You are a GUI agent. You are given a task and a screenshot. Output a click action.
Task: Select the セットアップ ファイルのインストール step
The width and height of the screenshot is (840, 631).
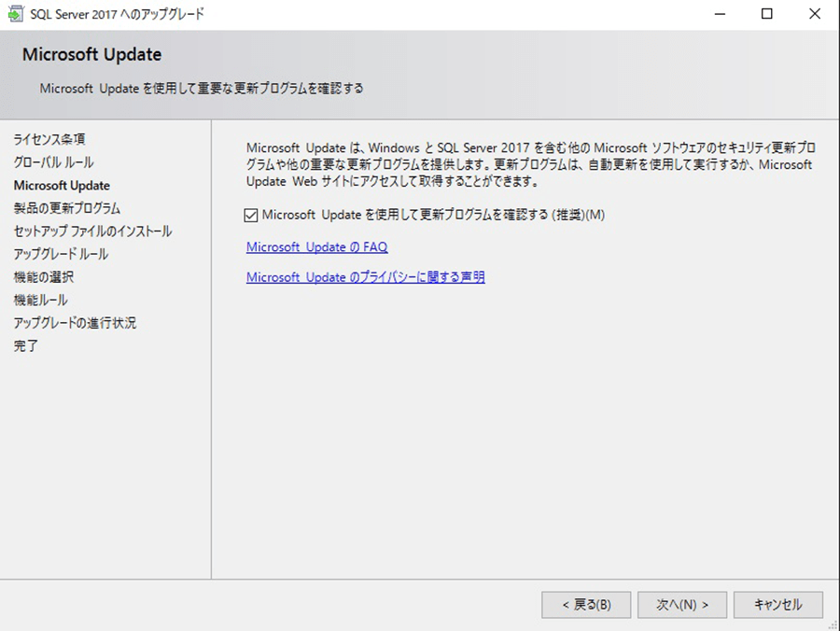pyautogui.click(x=92, y=231)
